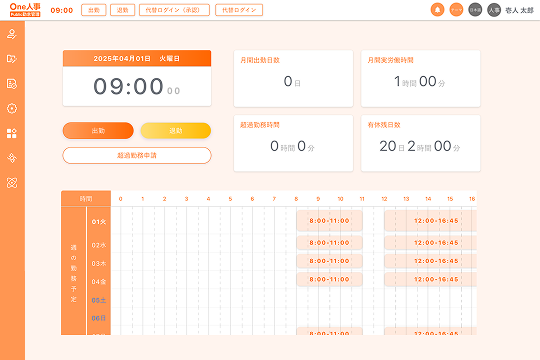The image size is (540, 360).
Task: Click hour 9 in the schedule header
Action: point(318,199)
